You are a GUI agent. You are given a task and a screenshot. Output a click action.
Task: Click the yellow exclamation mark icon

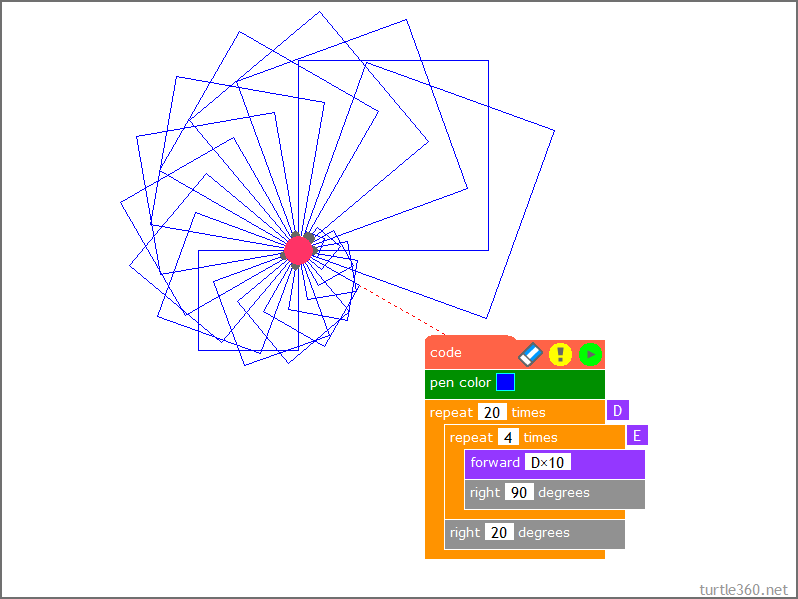[560, 354]
